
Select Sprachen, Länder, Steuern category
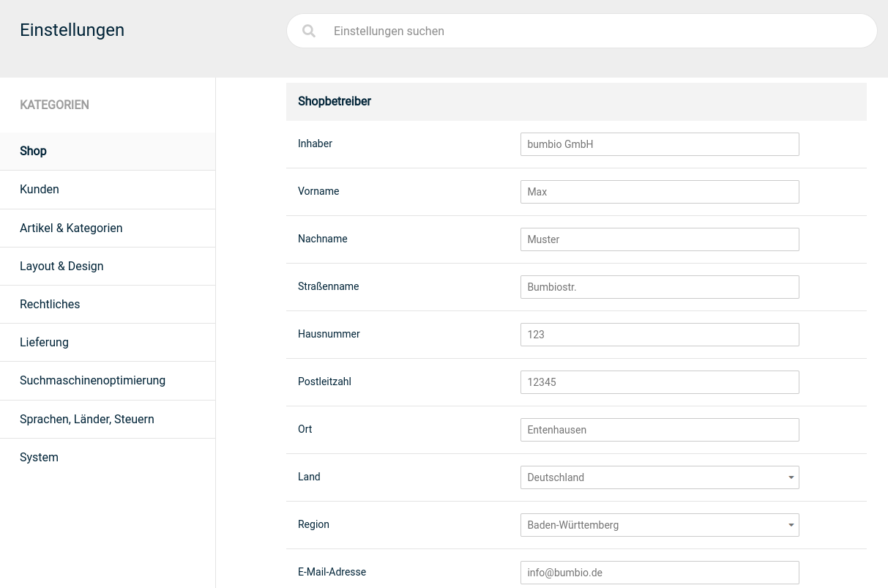[x=86, y=419]
